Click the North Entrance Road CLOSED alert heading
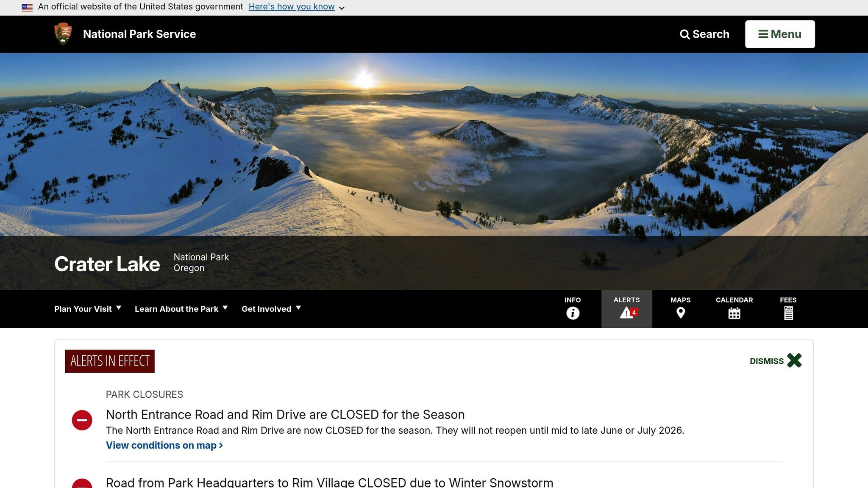Screen dimensions: 868x488 point(285,414)
